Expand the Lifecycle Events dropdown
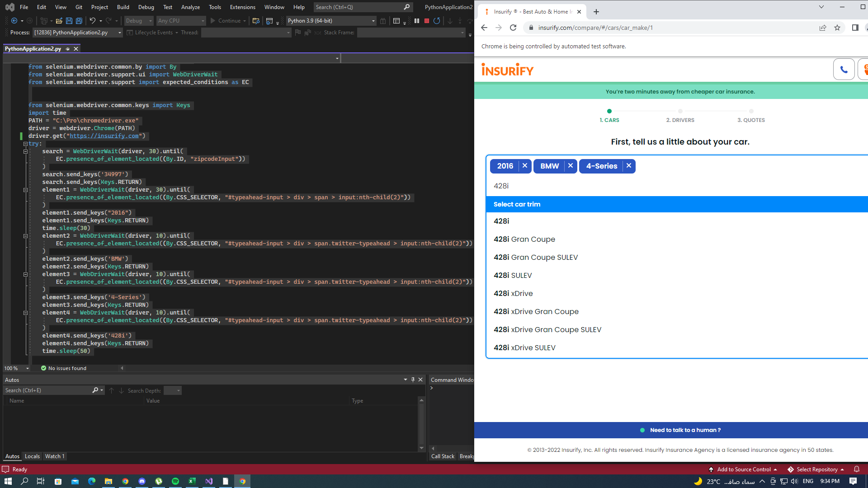The image size is (868, 488). 153,33
